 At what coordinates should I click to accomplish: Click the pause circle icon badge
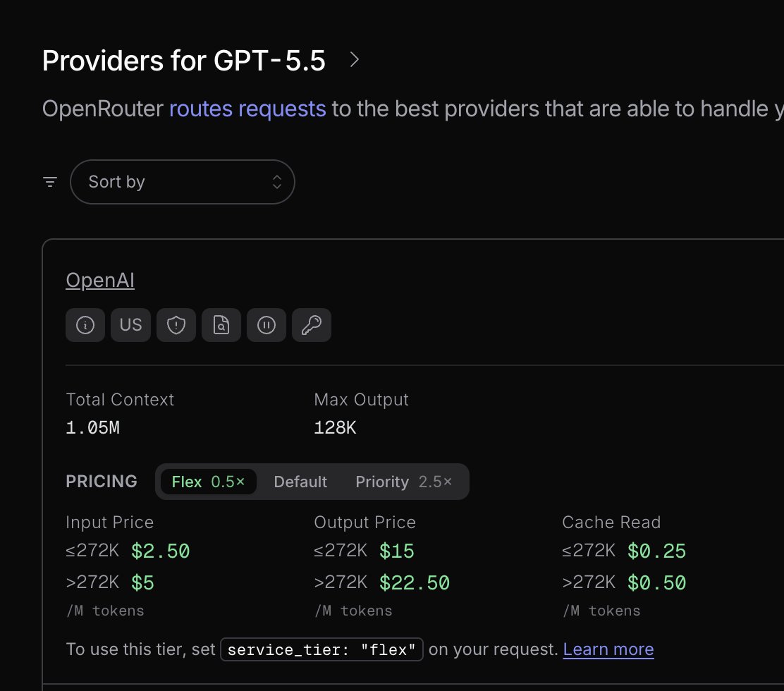267,325
